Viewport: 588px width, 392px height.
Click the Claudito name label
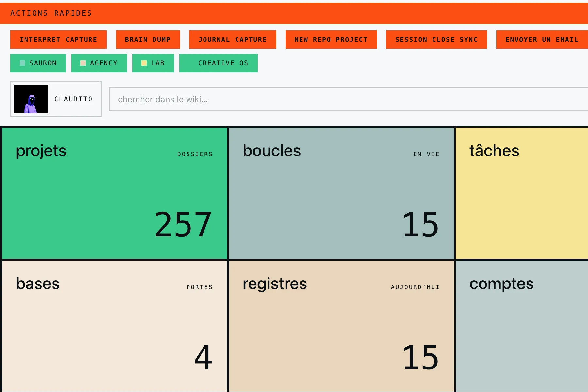pyautogui.click(x=73, y=99)
